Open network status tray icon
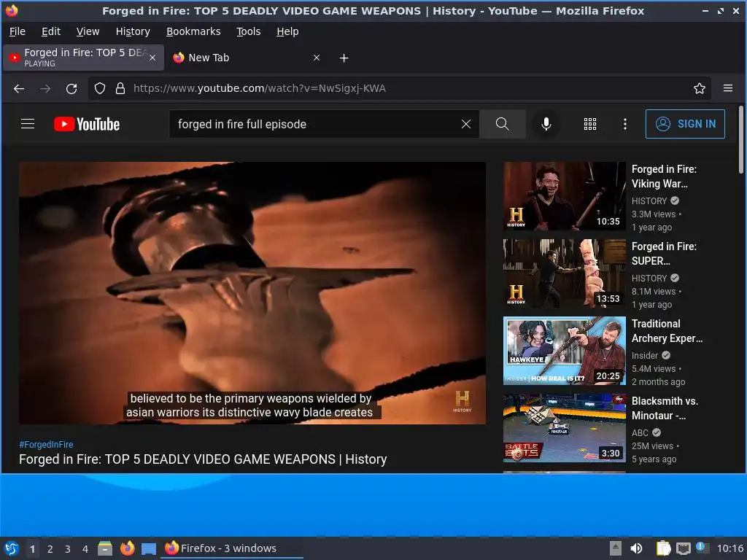 [x=684, y=548]
